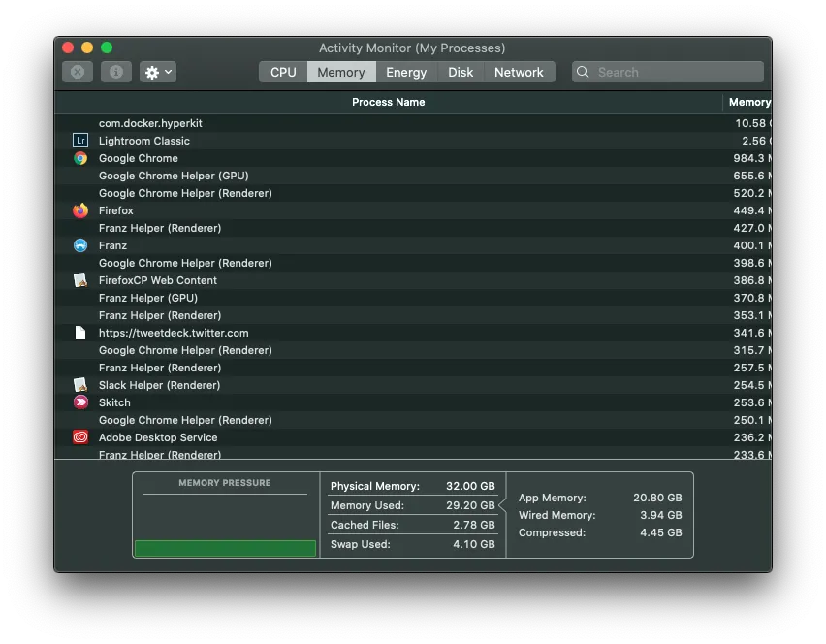The height and width of the screenshot is (644, 826).
Task: Select the Network tab
Action: pyautogui.click(x=519, y=72)
